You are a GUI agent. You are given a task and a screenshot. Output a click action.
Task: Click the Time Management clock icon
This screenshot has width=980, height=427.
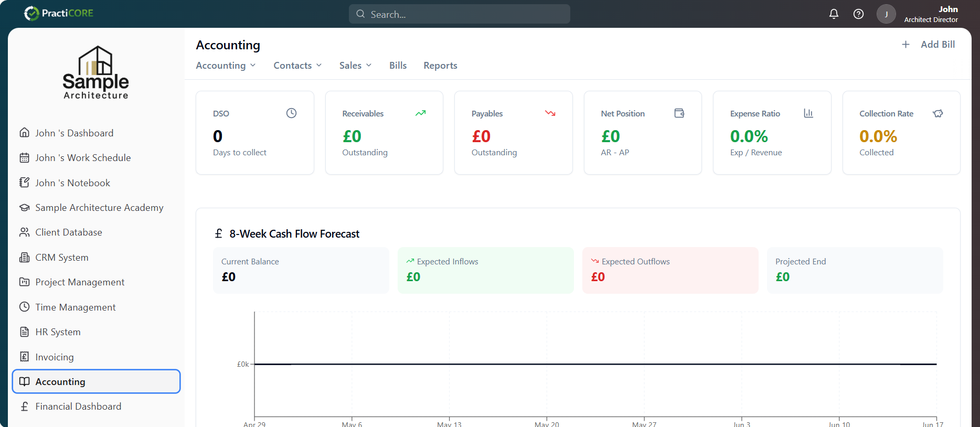tap(24, 307)
